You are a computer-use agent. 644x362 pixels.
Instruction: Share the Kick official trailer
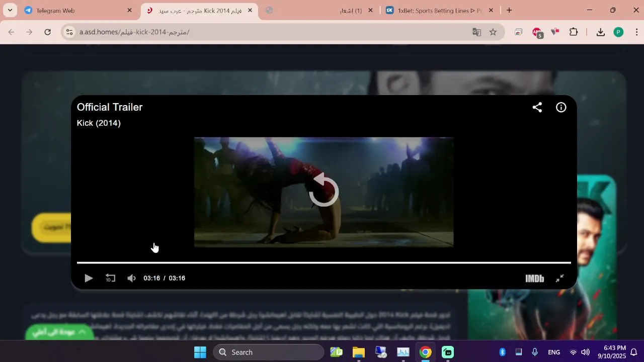(537, 107)
